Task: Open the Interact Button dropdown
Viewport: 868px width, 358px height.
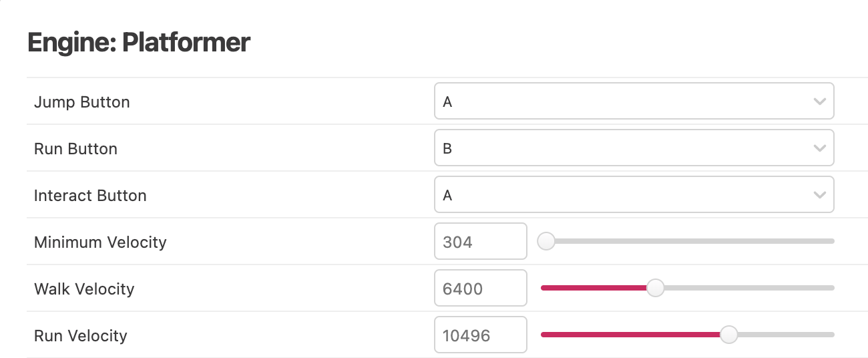Action: coord(633,195)
